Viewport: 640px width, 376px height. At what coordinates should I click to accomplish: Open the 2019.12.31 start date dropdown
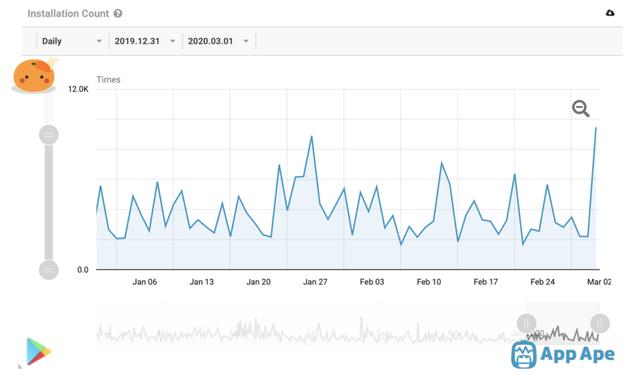coord(144,41)
